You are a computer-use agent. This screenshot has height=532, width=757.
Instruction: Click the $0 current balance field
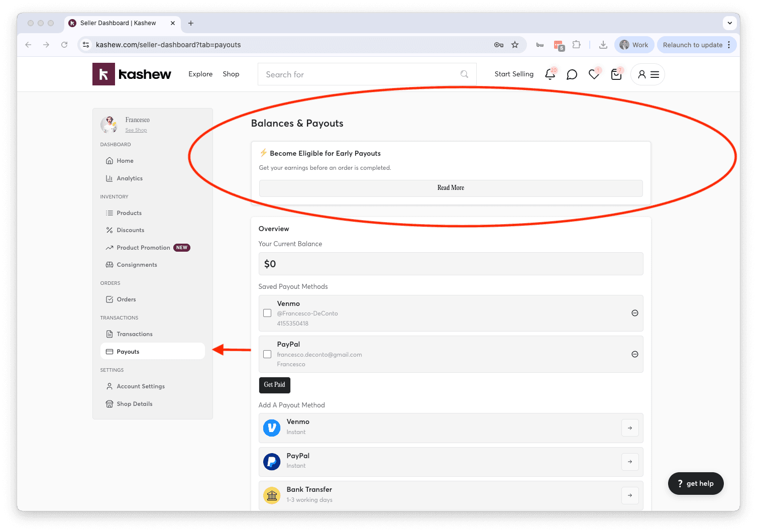pyautogui.click(x=451, y=264)
